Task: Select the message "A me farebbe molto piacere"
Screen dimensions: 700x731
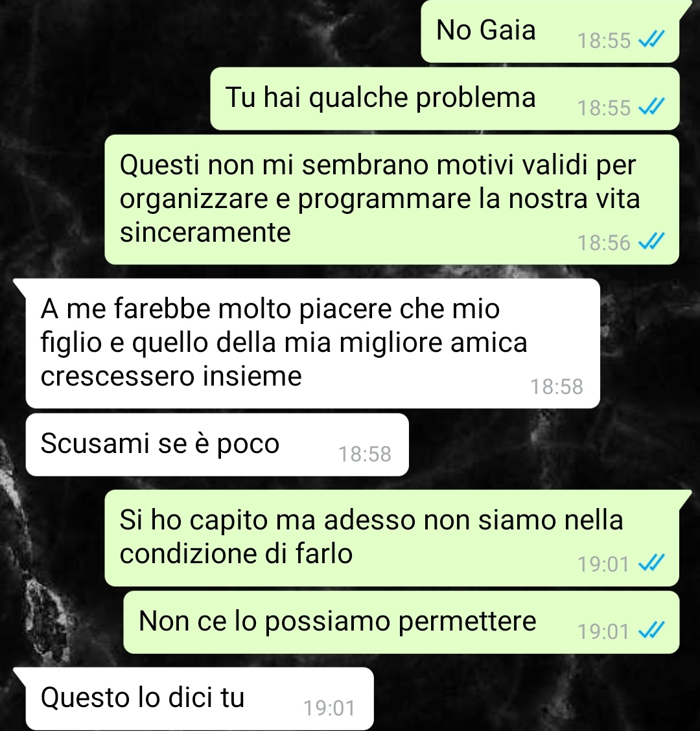Action: pyautogui.click(x=312, y=343)
